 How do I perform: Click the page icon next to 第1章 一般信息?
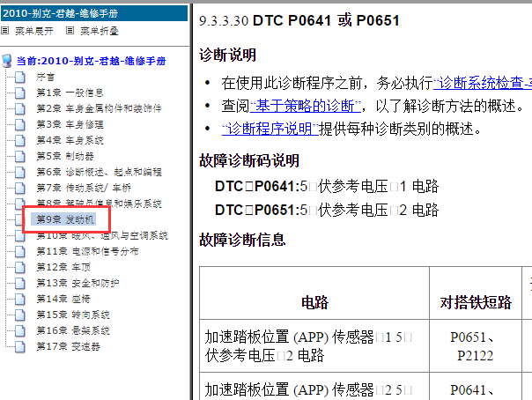coord(20,93)
